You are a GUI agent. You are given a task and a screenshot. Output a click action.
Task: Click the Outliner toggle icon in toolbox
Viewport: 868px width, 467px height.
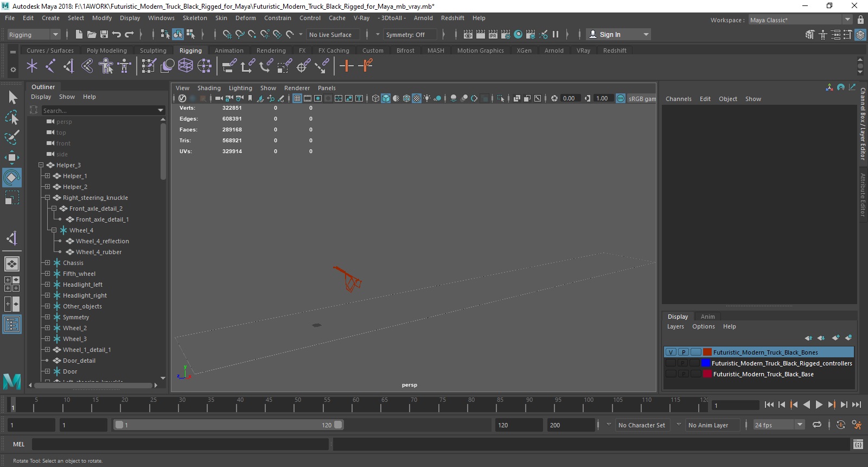pos(12,325)
